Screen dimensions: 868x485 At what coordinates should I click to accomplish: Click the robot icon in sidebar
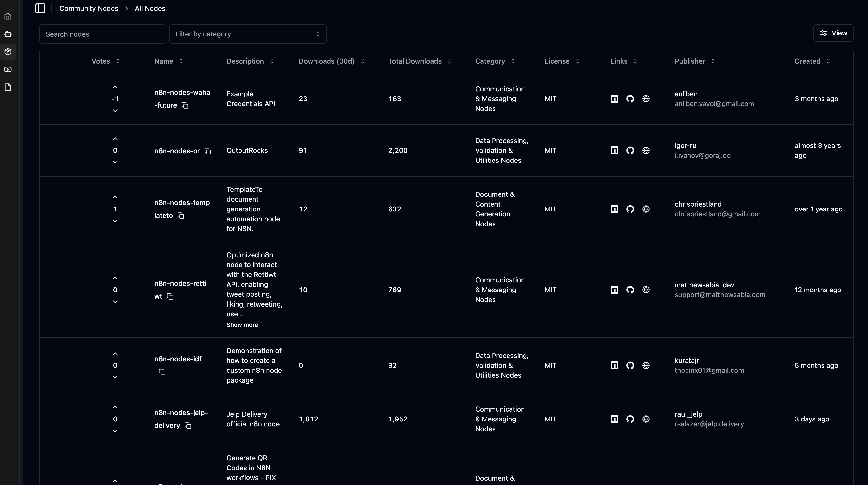8,34
